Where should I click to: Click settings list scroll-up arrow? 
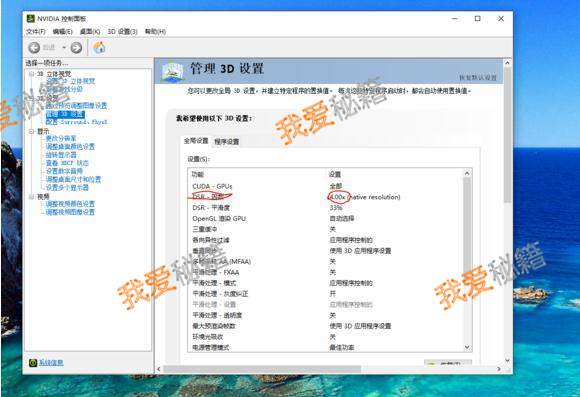point(467,173)
